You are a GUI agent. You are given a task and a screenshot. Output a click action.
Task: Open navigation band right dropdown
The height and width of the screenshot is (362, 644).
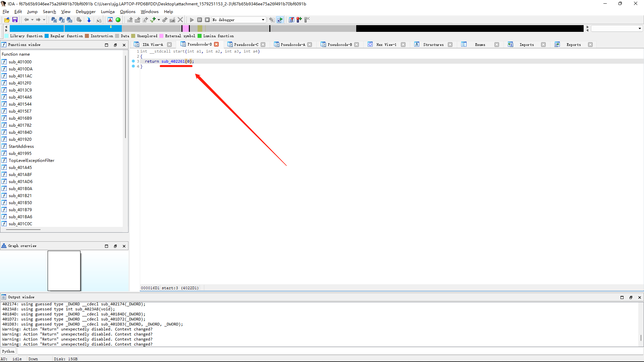tap(640, 28)
